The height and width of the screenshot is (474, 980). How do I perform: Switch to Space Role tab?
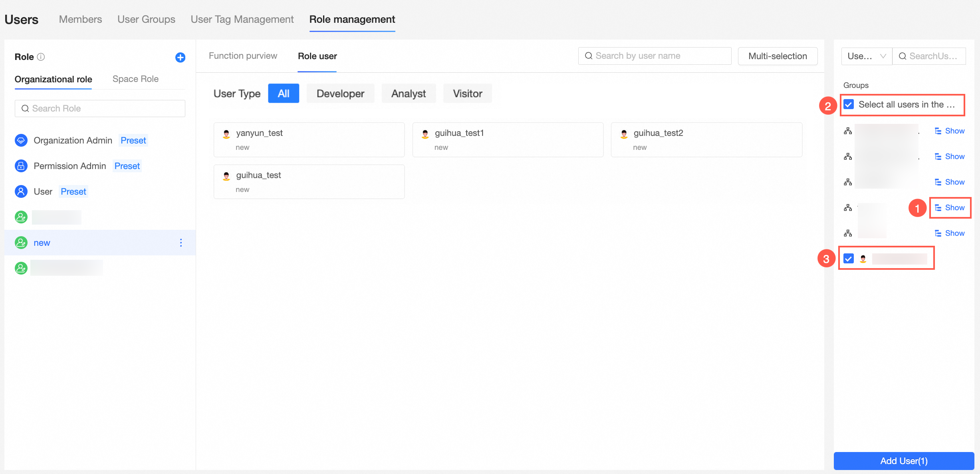(x=135, y=79)
